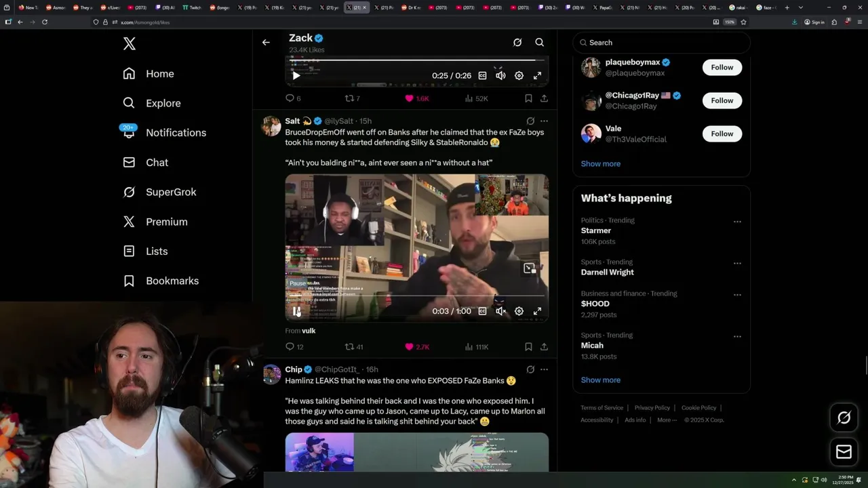Viewport: 868px width, 488px height.
Task: Click Grok explain icon on Salt's post
Action: [x=530, y=121]
